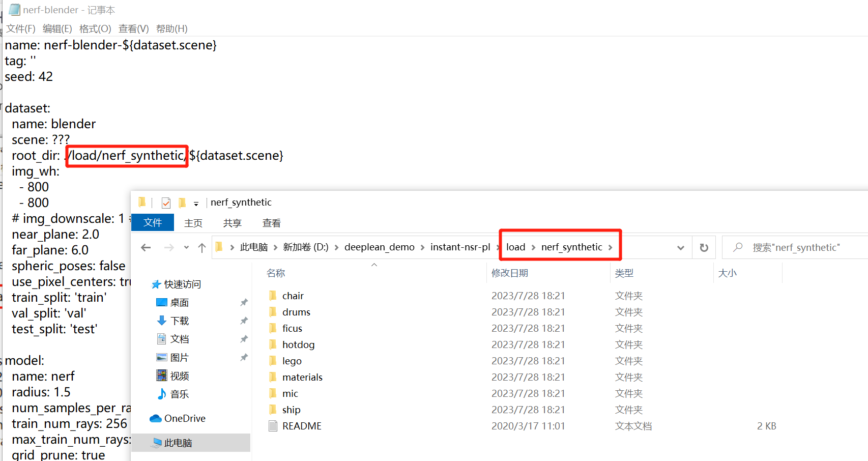Open the 格式 menu in Notepad
This screenshot has height=461, width=868.
(95, 28)
